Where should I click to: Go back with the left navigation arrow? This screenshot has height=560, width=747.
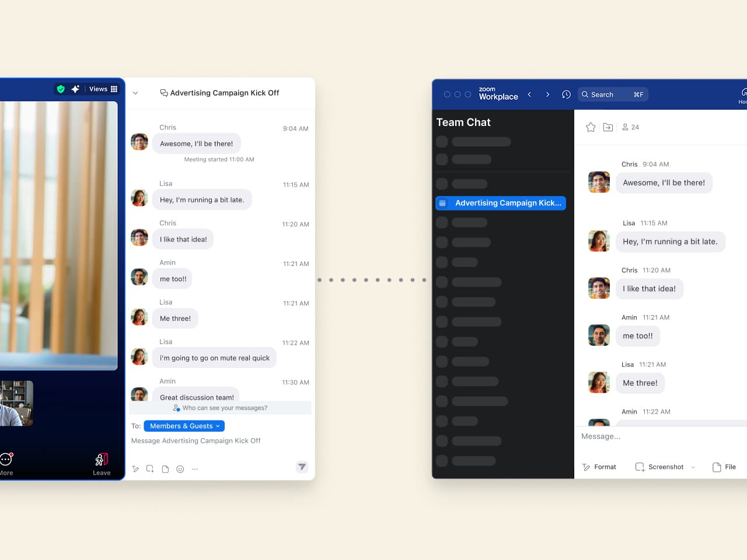coord(529,94)
